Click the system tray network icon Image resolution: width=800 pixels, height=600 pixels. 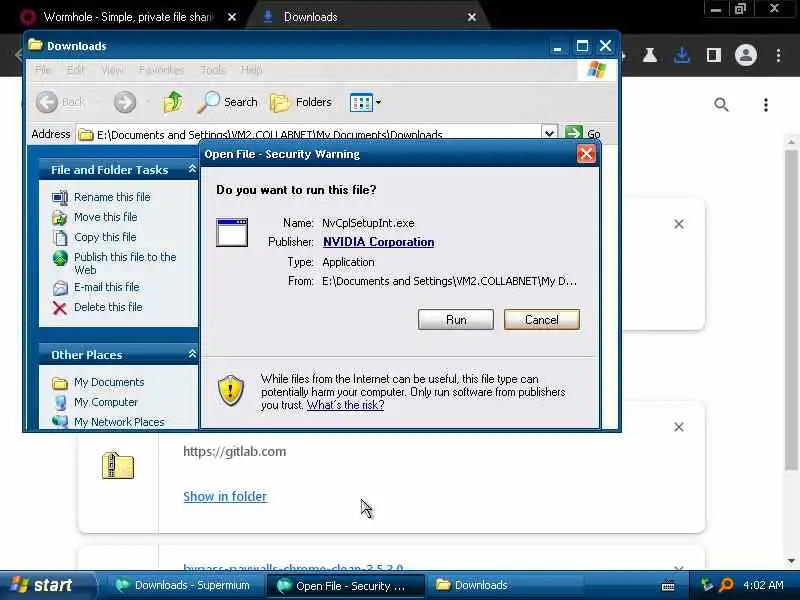(x=706, y=585)
